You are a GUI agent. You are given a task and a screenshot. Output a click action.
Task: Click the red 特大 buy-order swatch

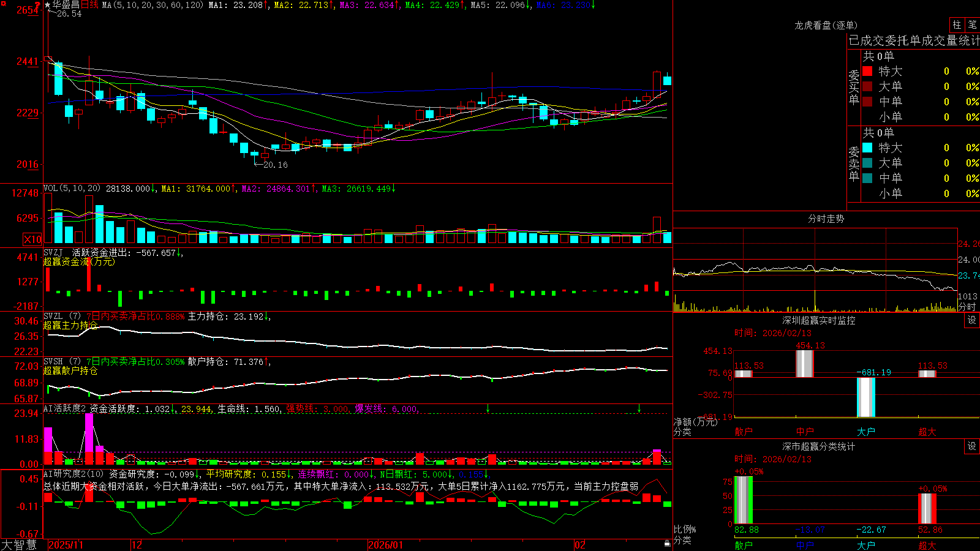coord(867,71)
